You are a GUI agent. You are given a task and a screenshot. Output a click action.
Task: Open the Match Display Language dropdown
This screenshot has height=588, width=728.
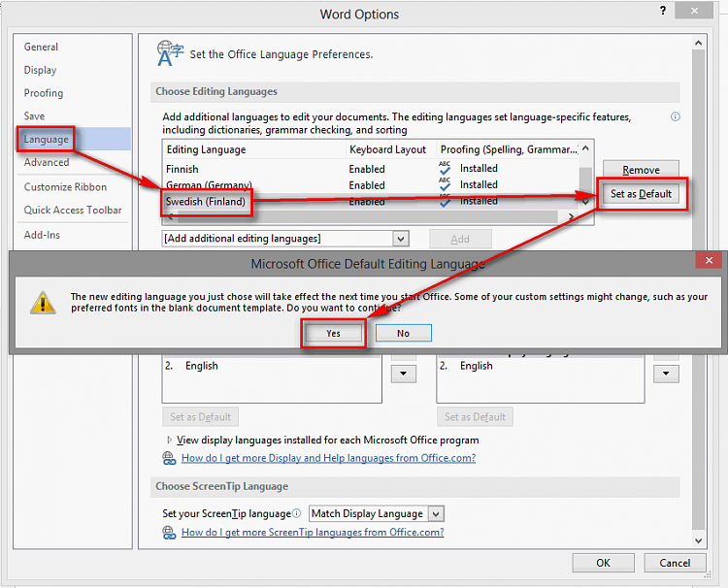(x=436, y=513)
